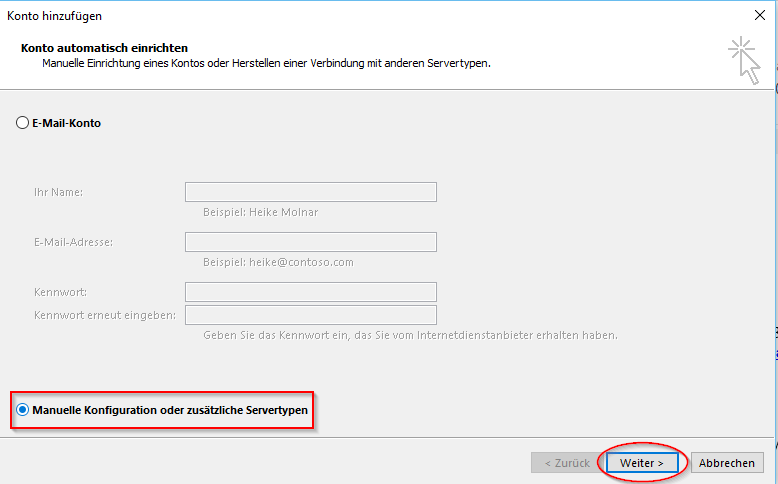Click the Beispiel Heike Molnar hint text
The height and width of the screenshot is (484, 778).
pyautogui.click(x=260, y=212)
